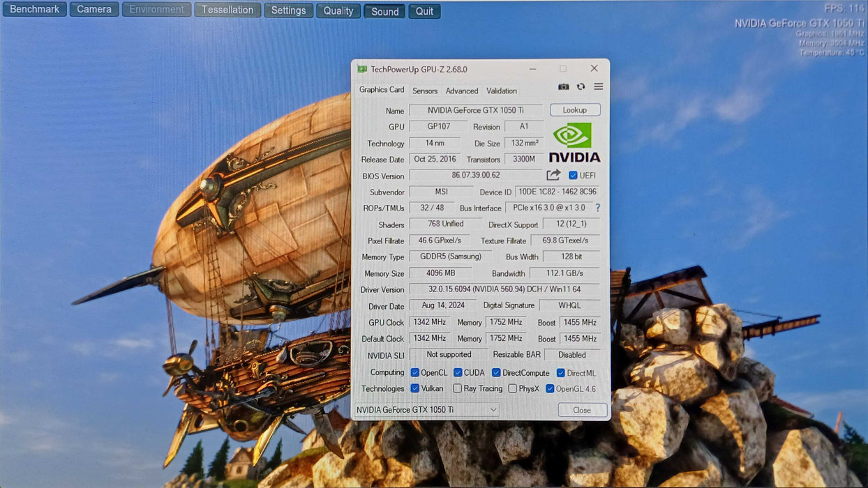Click the Bandwidth value 112.1 GB/s
Screen dimensions: 868x488
(565, 273)
